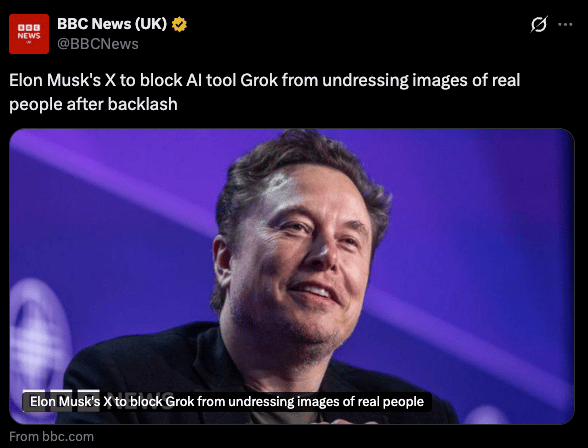Open the three-dot more options menu

click(565, 25)
